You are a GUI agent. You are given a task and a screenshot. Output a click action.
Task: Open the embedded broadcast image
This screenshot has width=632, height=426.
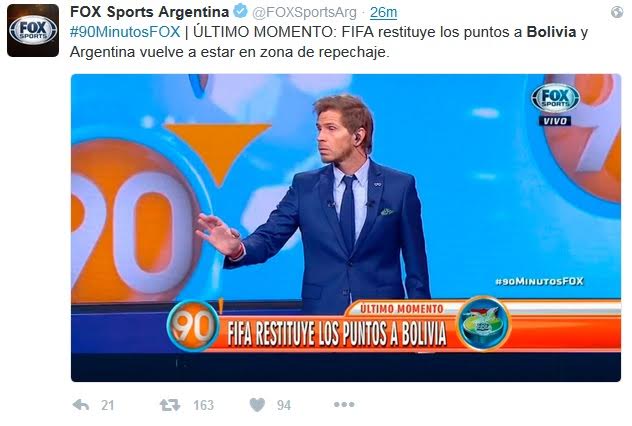click(346, 228)
